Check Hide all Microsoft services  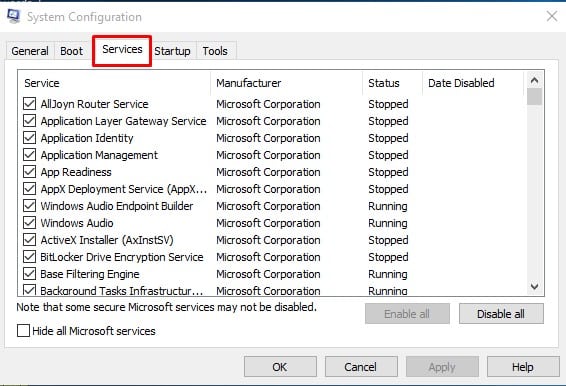tap(23, 331)
